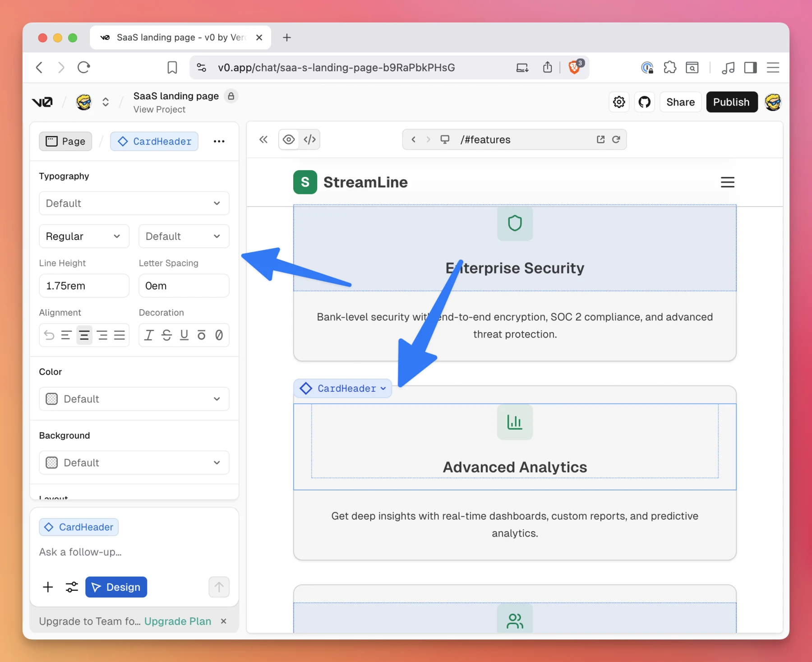
Task: Edit the Line Height 1.75rem field
Action: 84,286
